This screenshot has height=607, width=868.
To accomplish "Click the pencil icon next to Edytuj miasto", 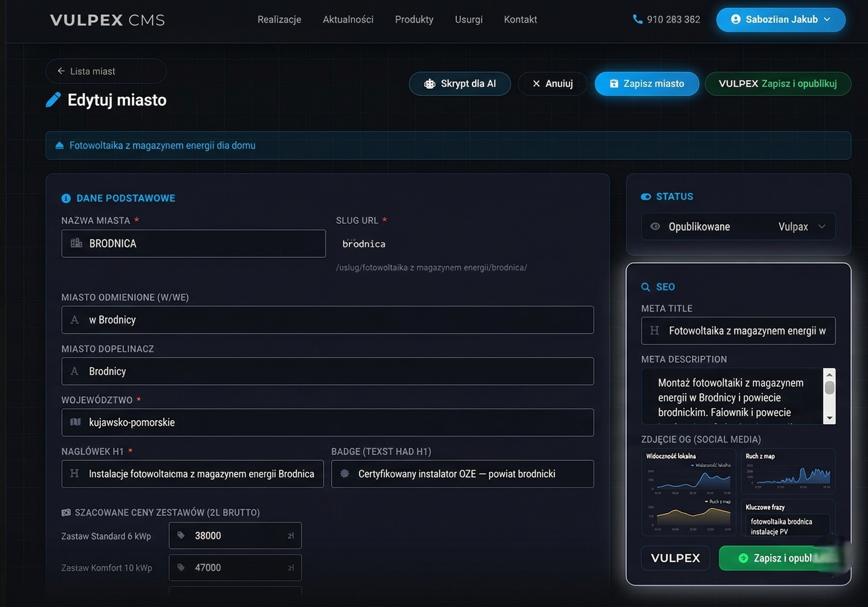I will [53, 100].
